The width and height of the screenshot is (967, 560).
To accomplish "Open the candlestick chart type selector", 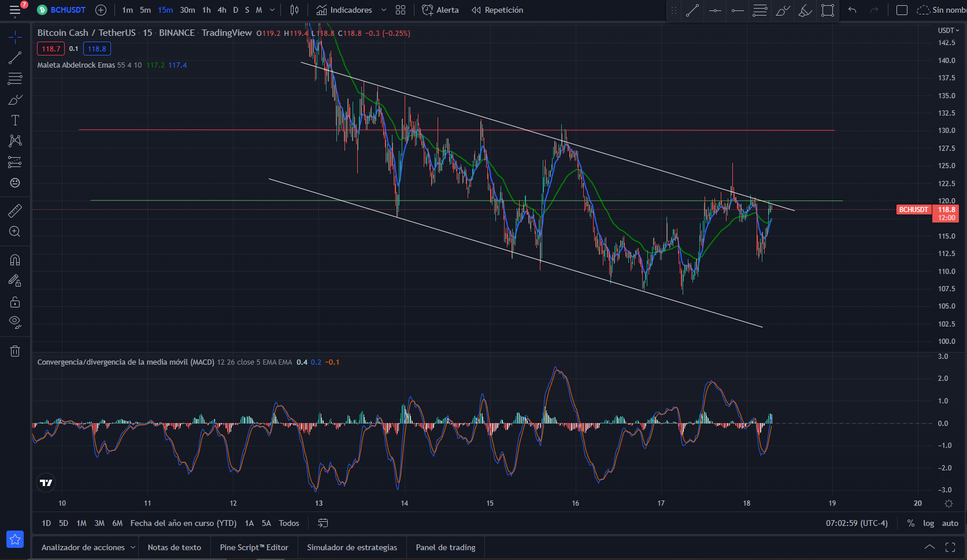I will 294,10.
